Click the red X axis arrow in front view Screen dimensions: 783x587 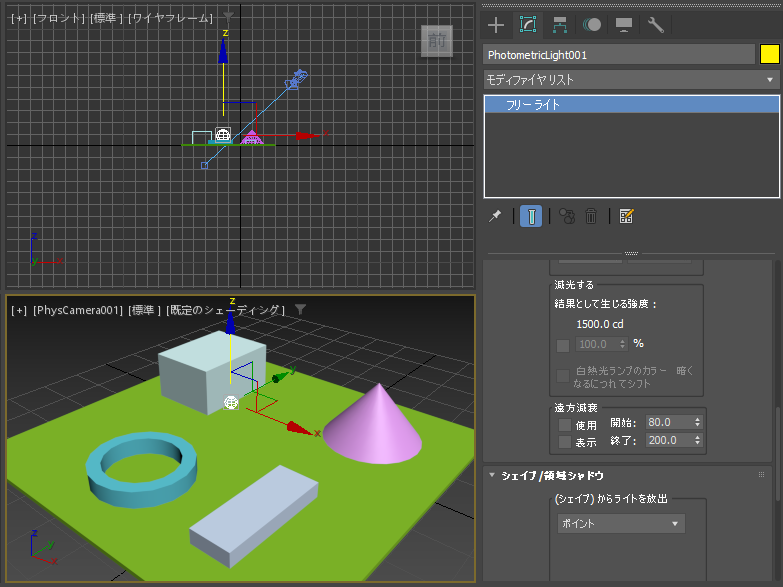pyautogui.click(x=307, y=135)
